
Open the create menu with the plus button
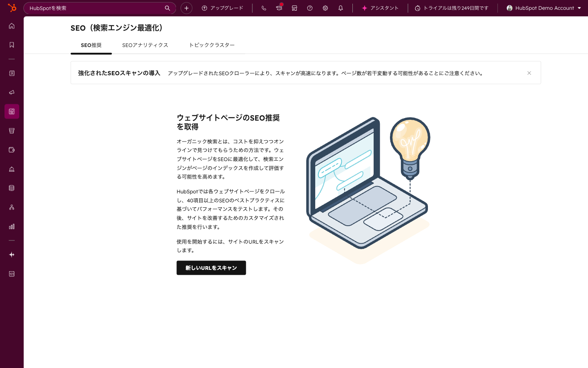pyautogui.click(x=186, y=8)
